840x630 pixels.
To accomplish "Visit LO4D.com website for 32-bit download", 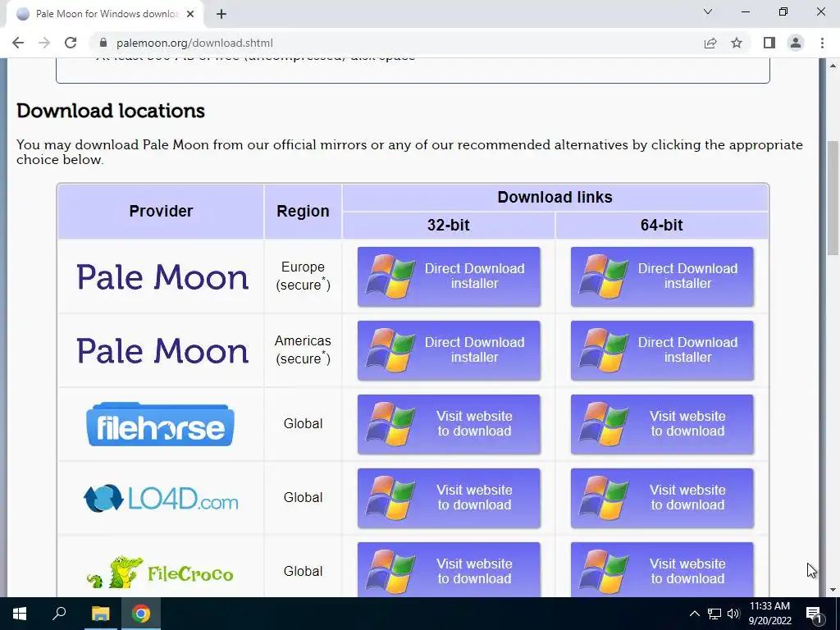I will pyautogui.click(x=449, y=498).
